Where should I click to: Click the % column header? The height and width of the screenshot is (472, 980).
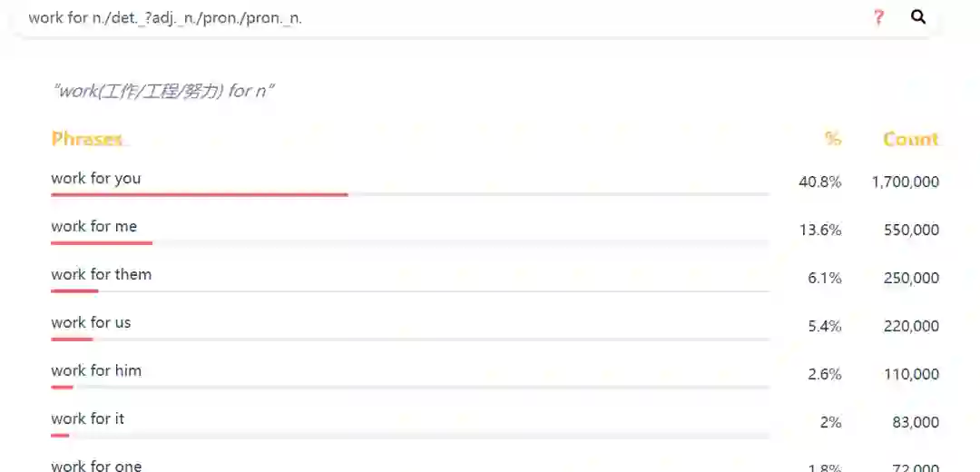coord(832,139)
